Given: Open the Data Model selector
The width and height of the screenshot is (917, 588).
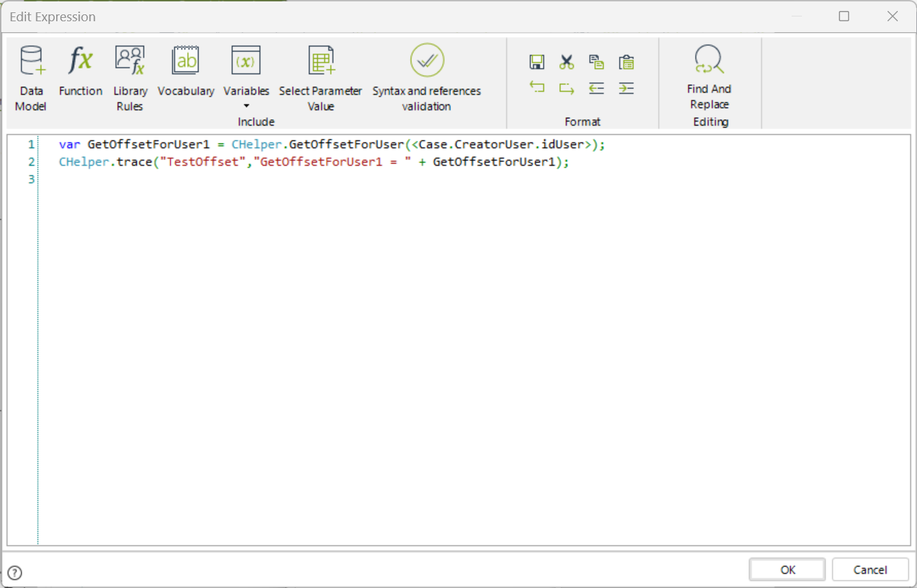Looking at the screenshot, I should [31, 77].
